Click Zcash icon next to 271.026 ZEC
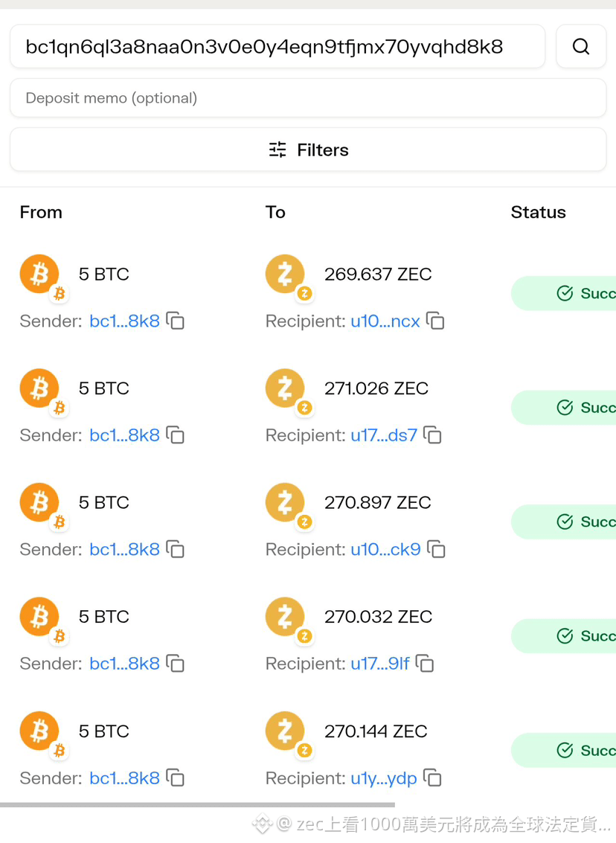 [285, 388]
